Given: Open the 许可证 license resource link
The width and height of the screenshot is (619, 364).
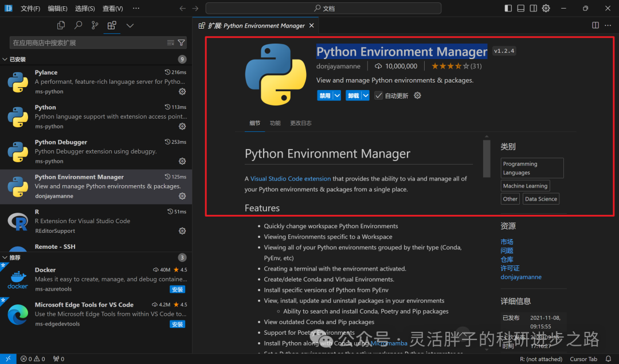Looking at the screenshot, I should pos(510,268).
